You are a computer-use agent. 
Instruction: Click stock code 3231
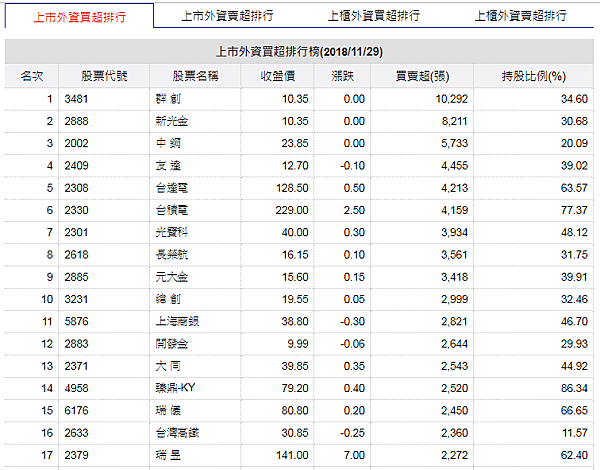coord(76,299)
